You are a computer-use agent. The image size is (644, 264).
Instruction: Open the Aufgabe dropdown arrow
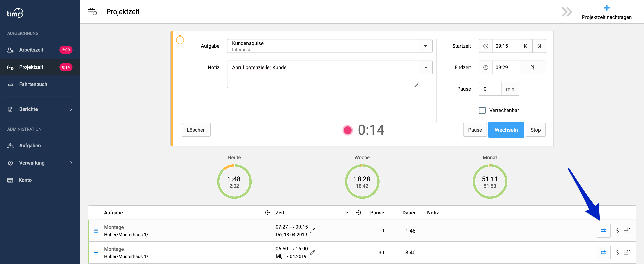426,46
